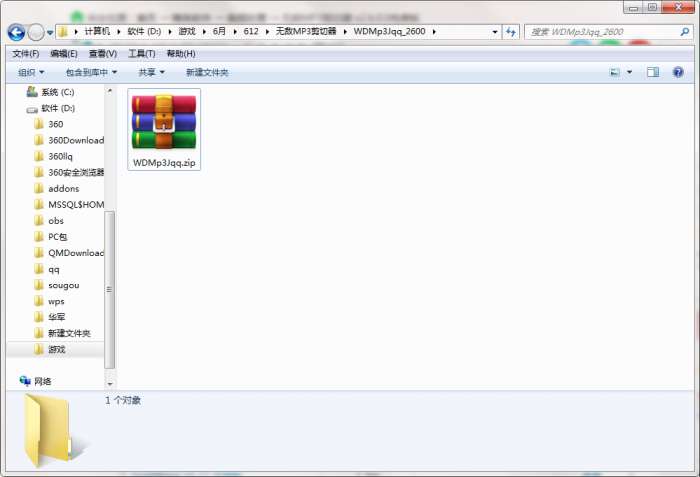Image resolution: width=700 pixels, height=477 pixels.
Task: Click the magnifier search icon
Action: tap(684, 32)
